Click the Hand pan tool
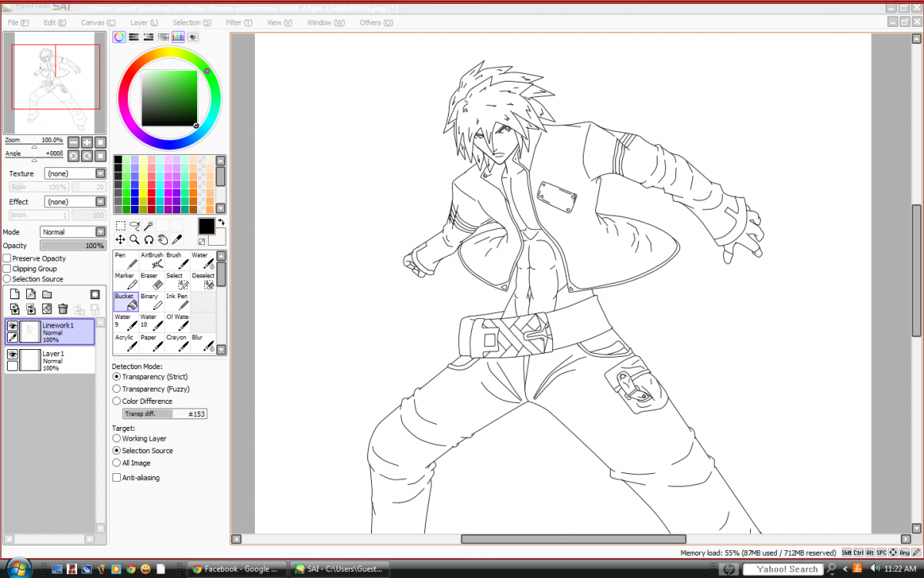This screenshot has height=578, width=924. pos(162,240)
